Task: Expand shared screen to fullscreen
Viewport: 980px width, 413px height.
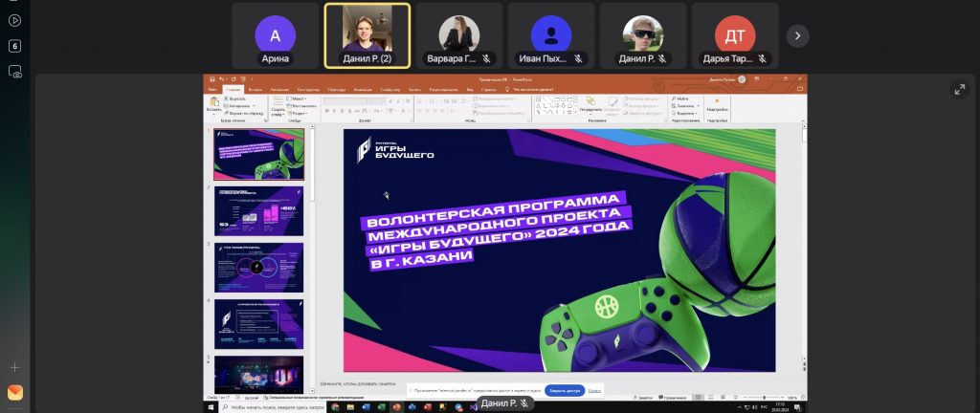Action: point(959,89)
